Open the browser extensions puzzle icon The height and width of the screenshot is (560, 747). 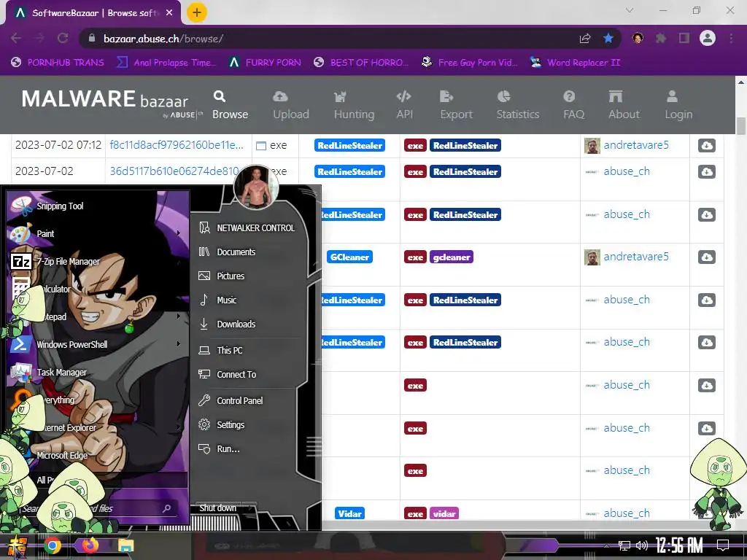pyautogui.click(x=661, y=38)
